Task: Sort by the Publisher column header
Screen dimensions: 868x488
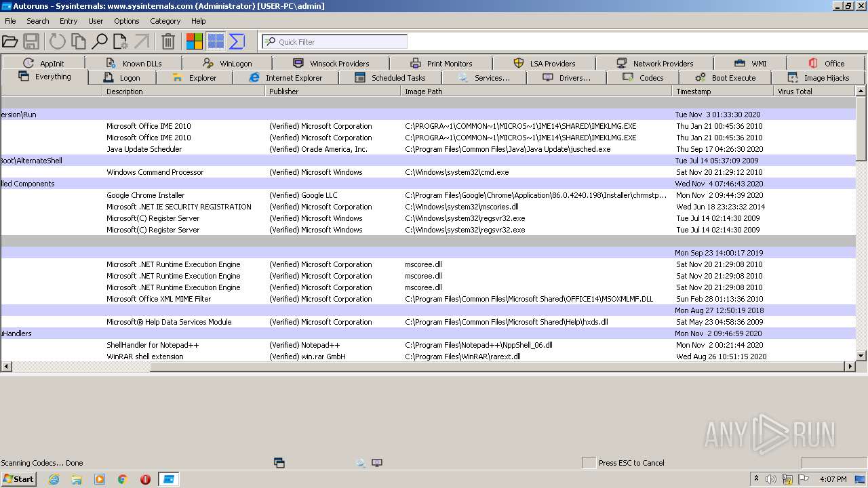Action: click(333, 91)
